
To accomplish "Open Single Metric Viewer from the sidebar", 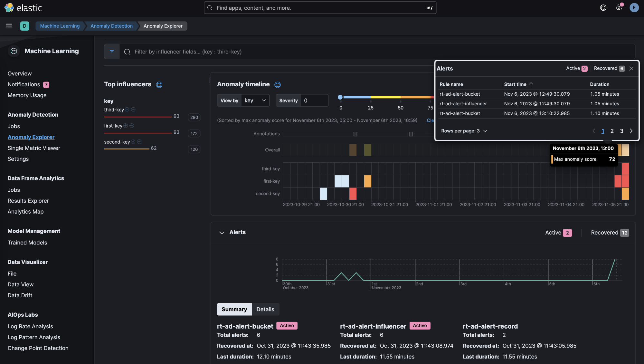I will coord(34,148).
